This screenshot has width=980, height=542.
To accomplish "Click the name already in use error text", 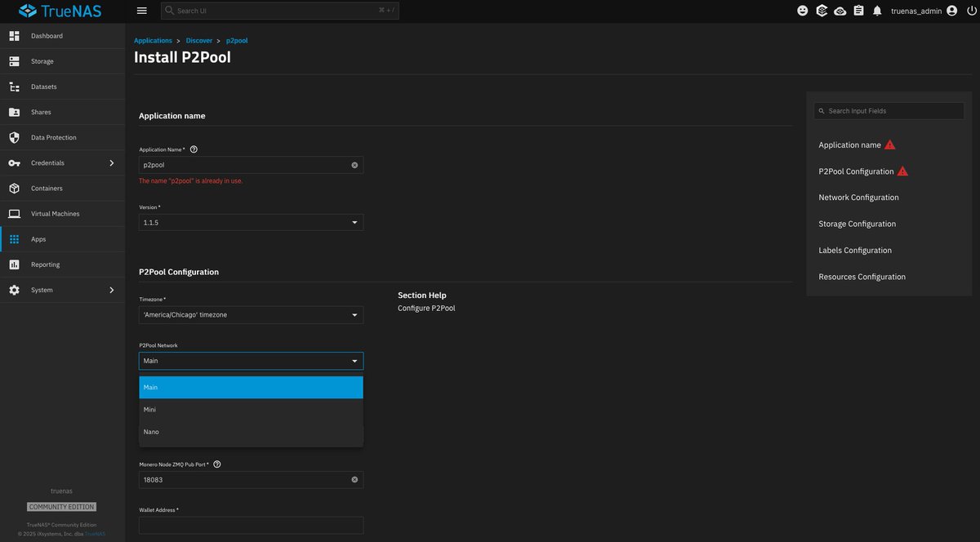I will tap(190, 181).
